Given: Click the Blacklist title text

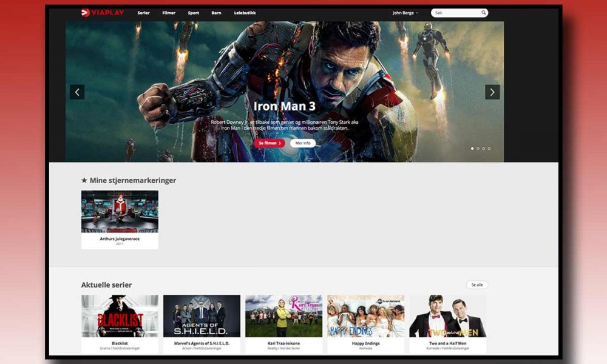Looking at the screenshot, I should pos(120,343).
